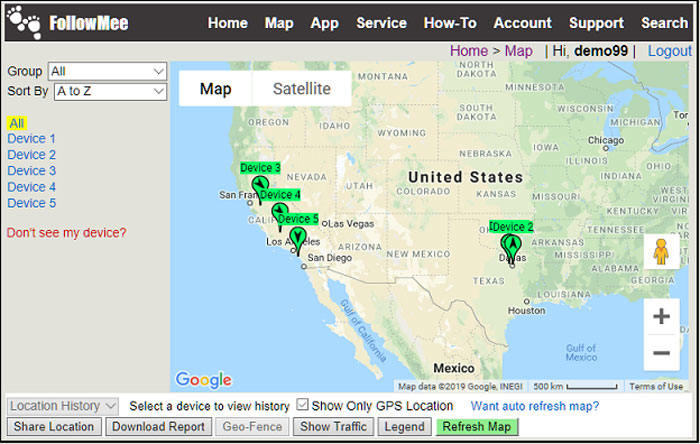The width and height of the screenshot is (700, 444).
Task: Click the Map breadcrumb link
Action: [x=518, y=51]
